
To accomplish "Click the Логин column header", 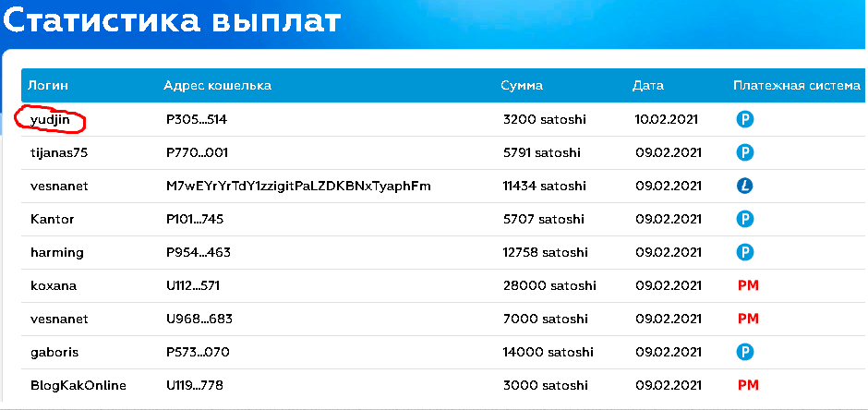I will [x=48, y=86].
